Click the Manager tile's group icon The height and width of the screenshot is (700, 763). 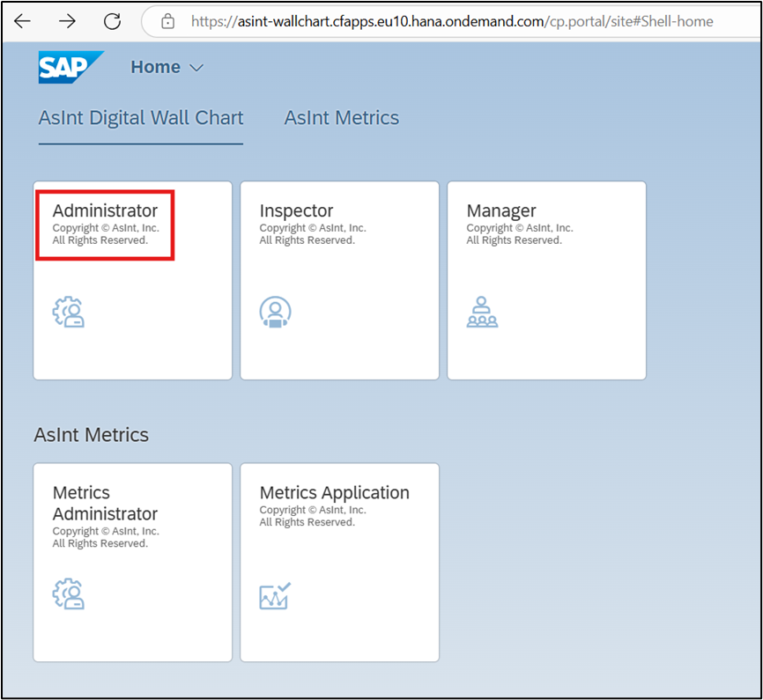[482, 312]
